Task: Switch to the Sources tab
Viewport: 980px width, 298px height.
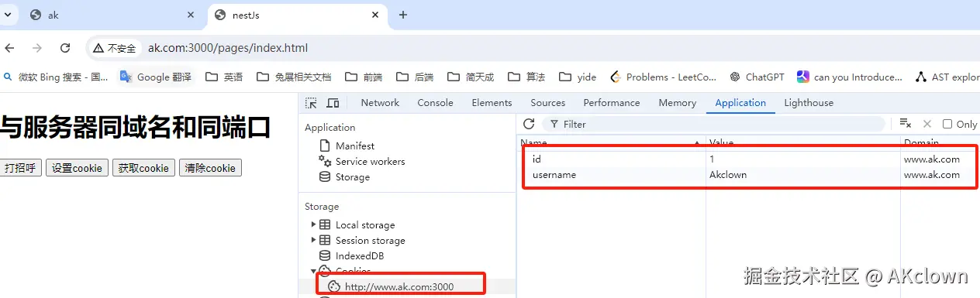Action: 547,103
